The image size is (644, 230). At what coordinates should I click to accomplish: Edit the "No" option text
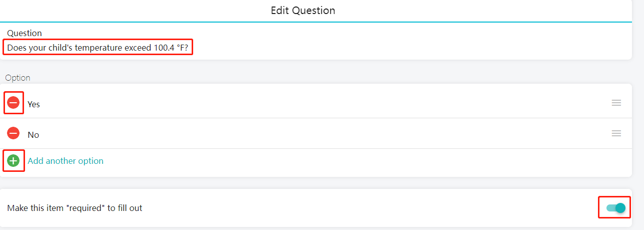point(33,135)
